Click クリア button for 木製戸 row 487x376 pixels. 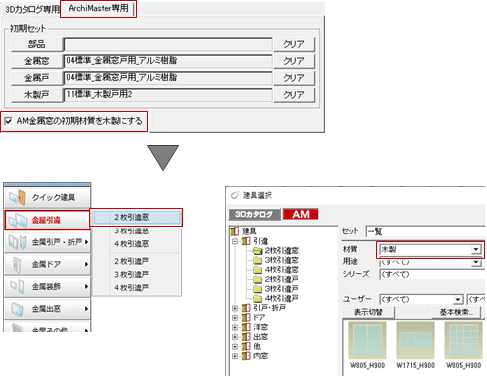click(x=294, y=95)
